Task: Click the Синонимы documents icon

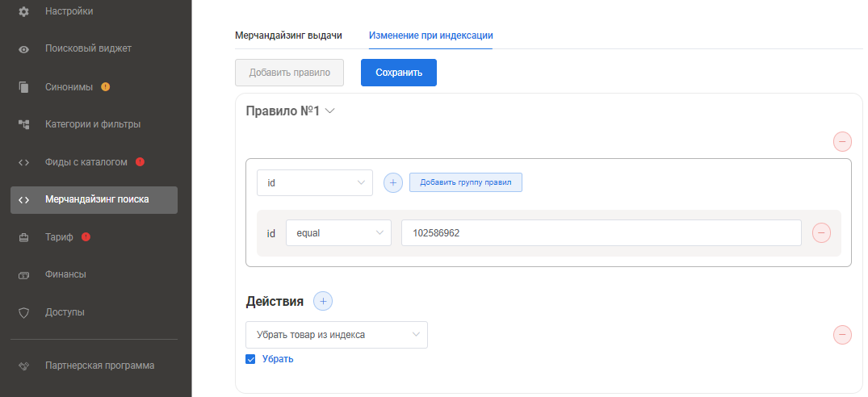Action: [24, 87]
